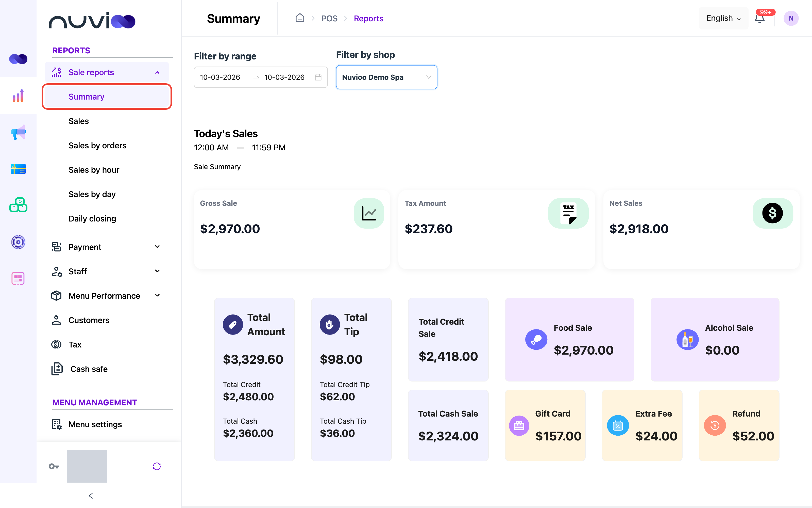This screenshot has width=812, height=508.
Task: Click the Reports breadcrumb link
Action: tap(368, 19)
